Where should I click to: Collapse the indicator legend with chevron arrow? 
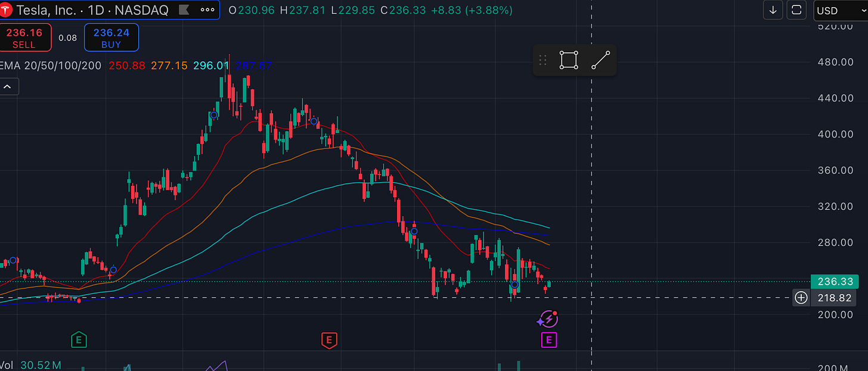tap(8, 87)
